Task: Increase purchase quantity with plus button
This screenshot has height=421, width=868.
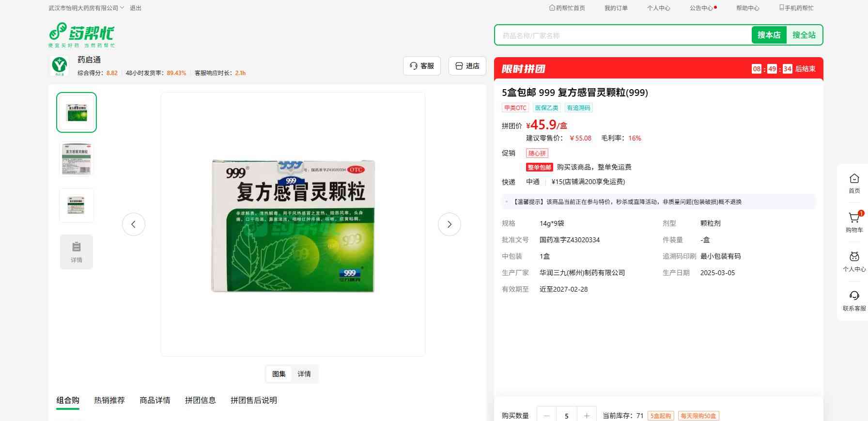Action: 587,416
